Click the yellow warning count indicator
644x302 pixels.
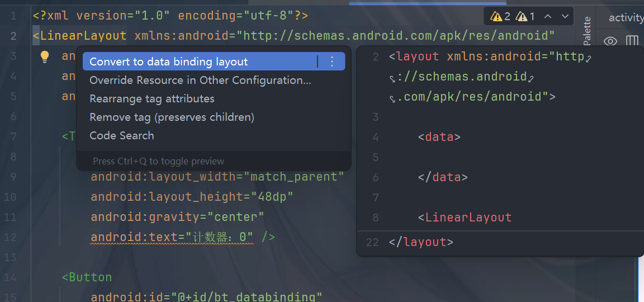pyautogui.click(x=500, y=16)
